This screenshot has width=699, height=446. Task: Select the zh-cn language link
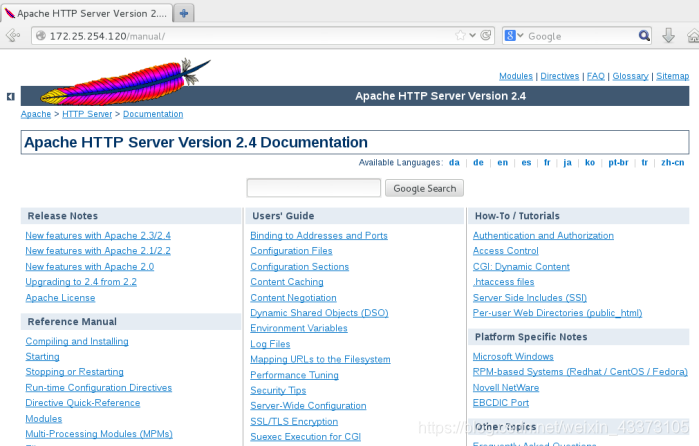pos(672,162)
